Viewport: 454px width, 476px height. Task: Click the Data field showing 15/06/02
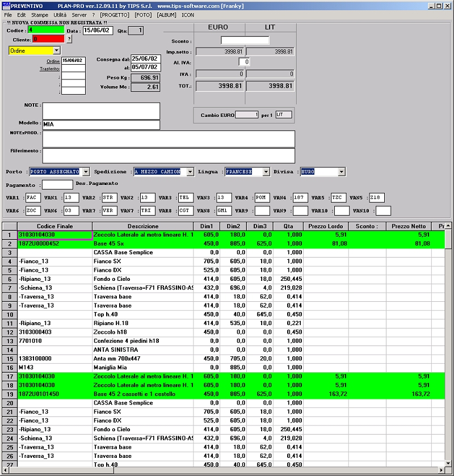(x=98, y=31)
